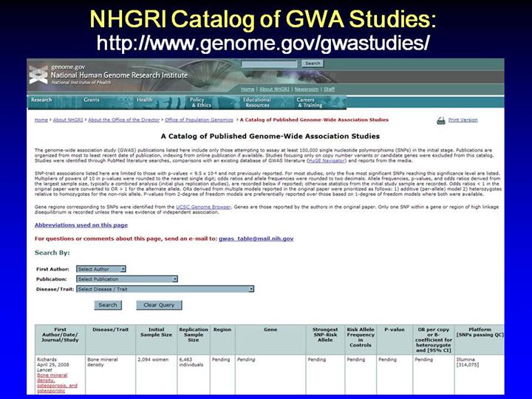Expand the Select Publication dropdown
The height and width of the screenshot is (399, 532).
coord(127,279)
